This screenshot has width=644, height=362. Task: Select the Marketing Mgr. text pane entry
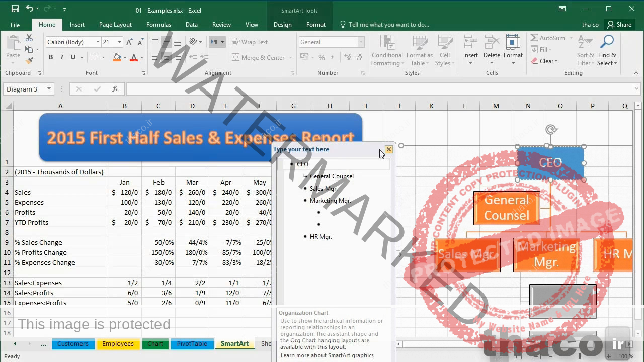tap(330, 201)
